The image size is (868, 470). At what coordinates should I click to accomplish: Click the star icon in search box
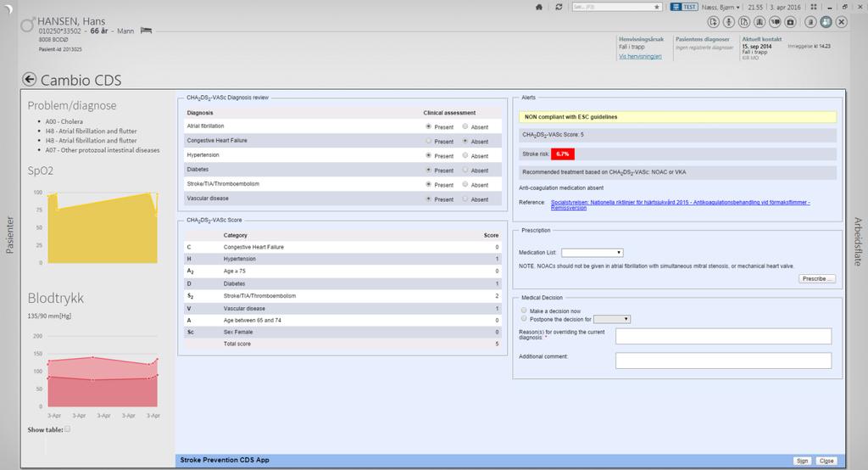click(x=657, y=7)
